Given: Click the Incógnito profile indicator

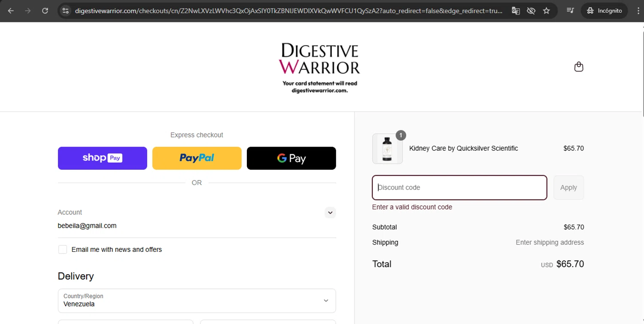Looking at the screenshot, I should (604, 11).
